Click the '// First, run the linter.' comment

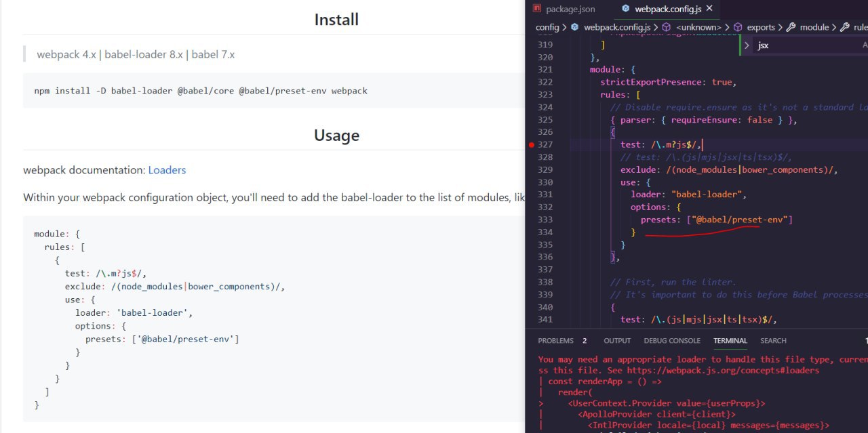[x=673, y=282]
